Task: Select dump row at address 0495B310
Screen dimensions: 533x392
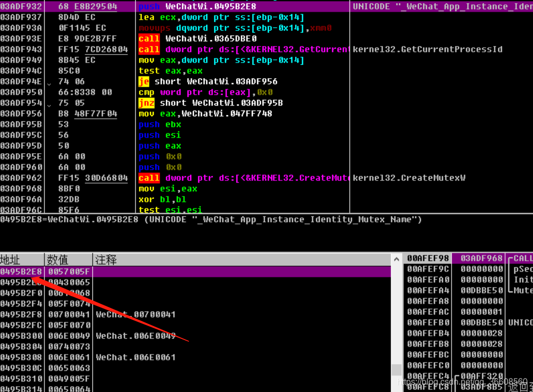Action: coord(196,379)
